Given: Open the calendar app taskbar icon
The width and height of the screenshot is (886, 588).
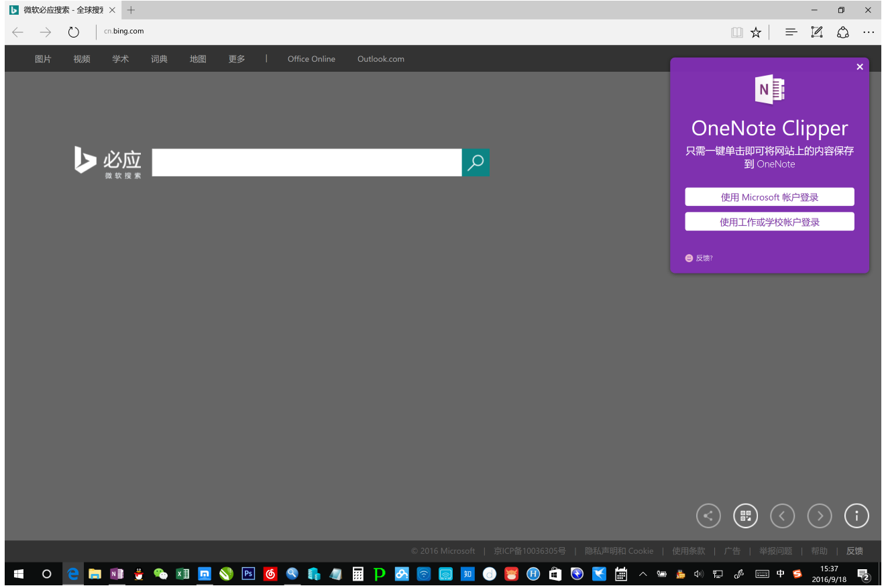Looking at the screenshot, I should (x=621, y=574).
